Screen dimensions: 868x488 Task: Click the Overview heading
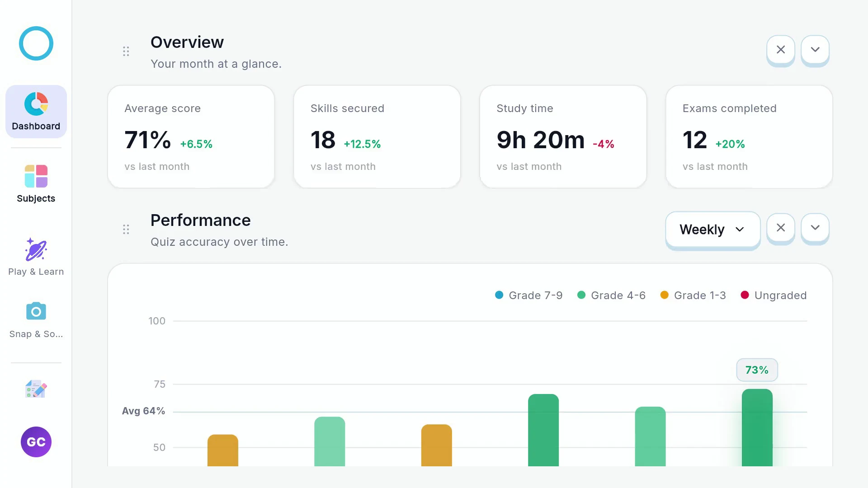(x=187, y=42)
